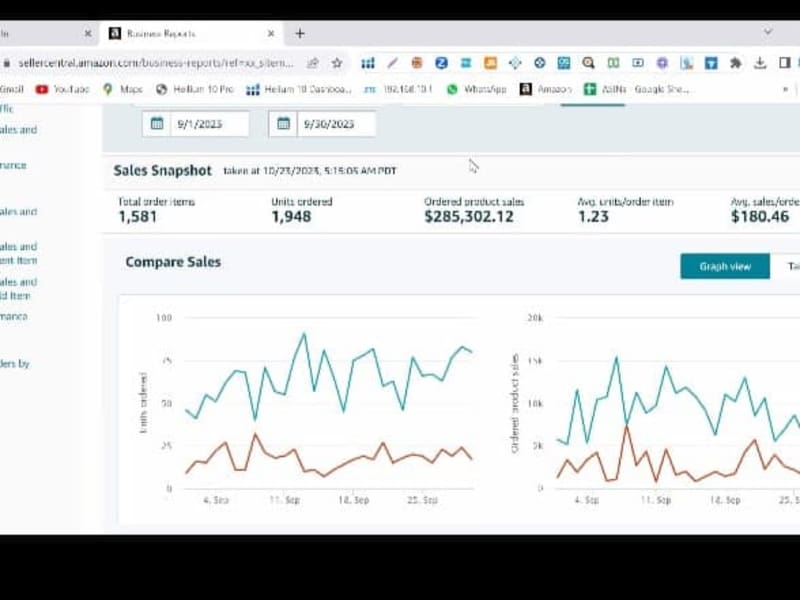Click the end date field 9/30/2023
The width and height of the screenshot is (800, 600).
pos(336,124)
